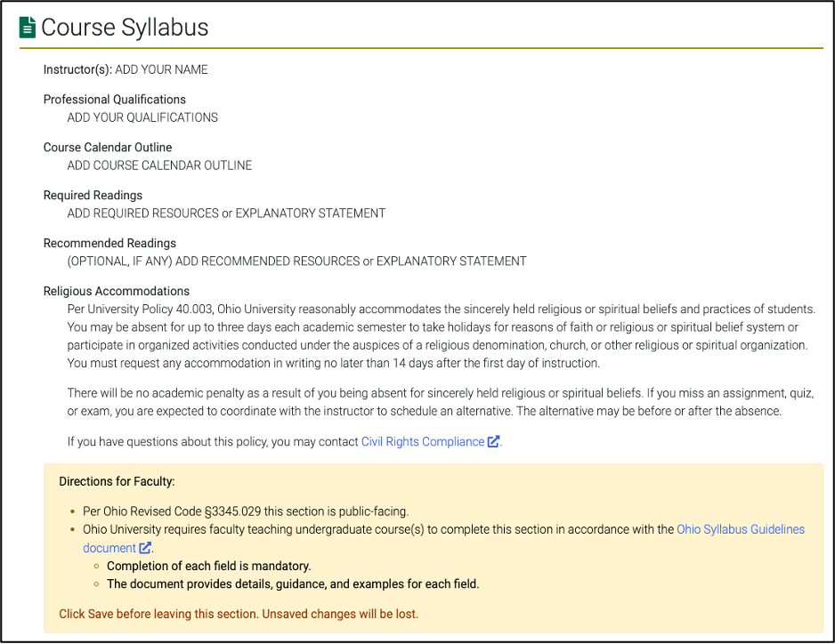The image size is (835, 644).
Task: Select the optional recommended resources placeholder text
Action: point(296,261)
